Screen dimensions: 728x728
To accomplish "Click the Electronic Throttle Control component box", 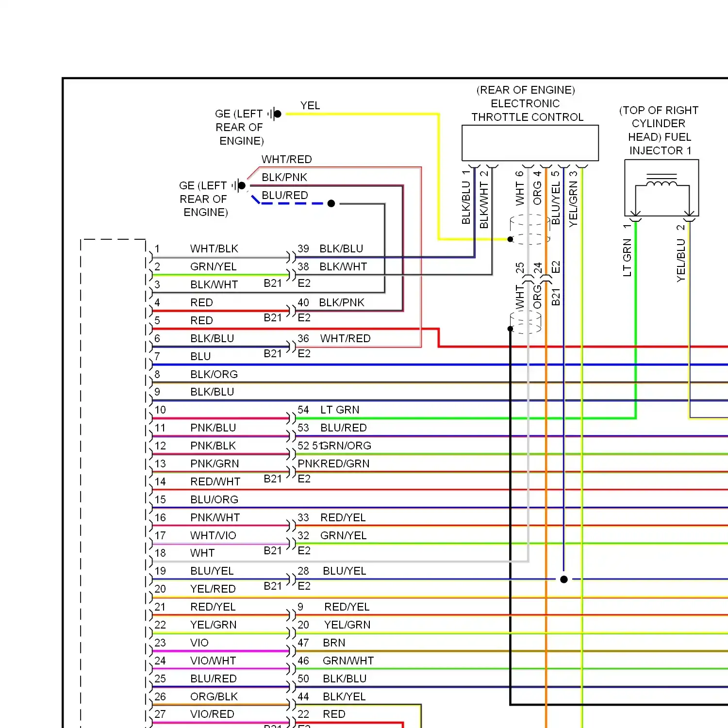I will tap(530, 143).
